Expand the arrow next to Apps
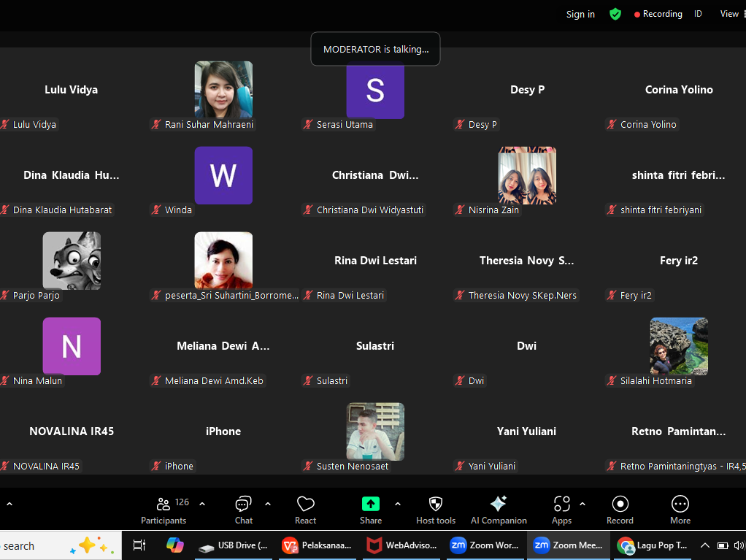 pyautogui.click(x=582, y=504)
